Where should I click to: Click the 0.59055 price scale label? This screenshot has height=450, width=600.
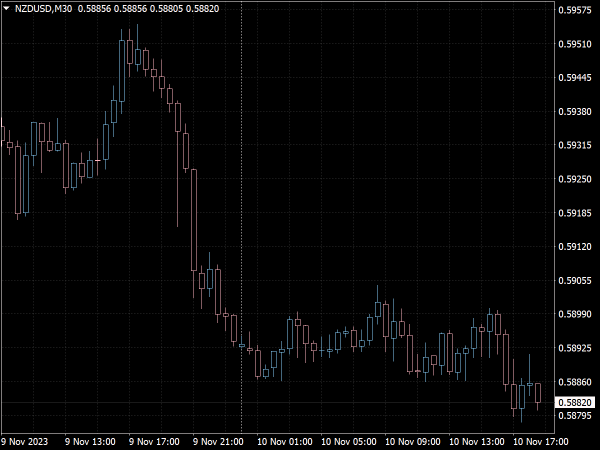pos(575,280)
